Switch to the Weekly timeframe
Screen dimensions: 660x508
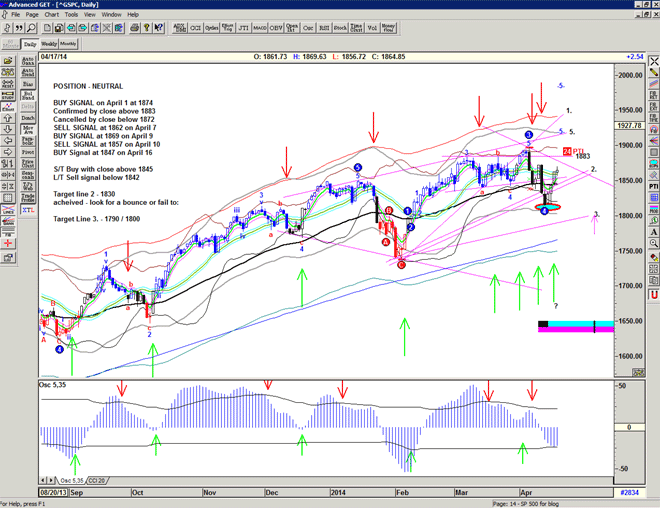coord(48,44)
